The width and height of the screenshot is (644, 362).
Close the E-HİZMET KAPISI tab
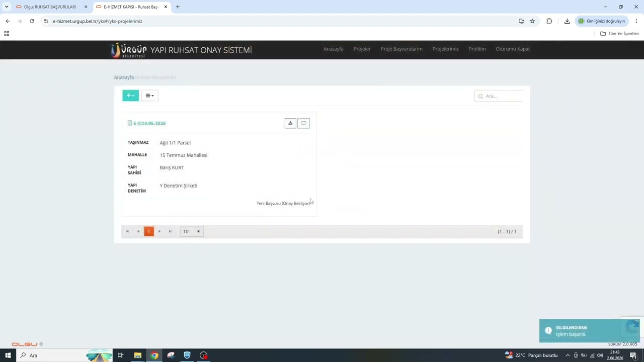tap(166, 7)
